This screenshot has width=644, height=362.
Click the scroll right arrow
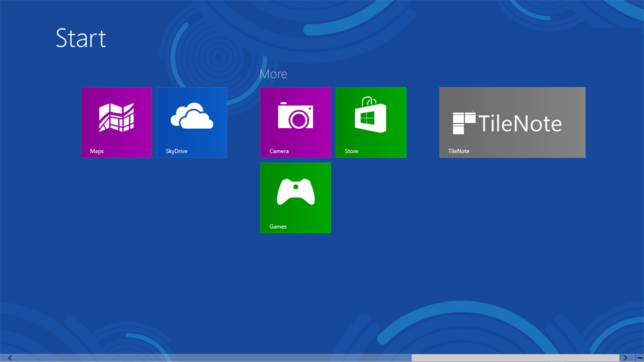pos(625,358)
